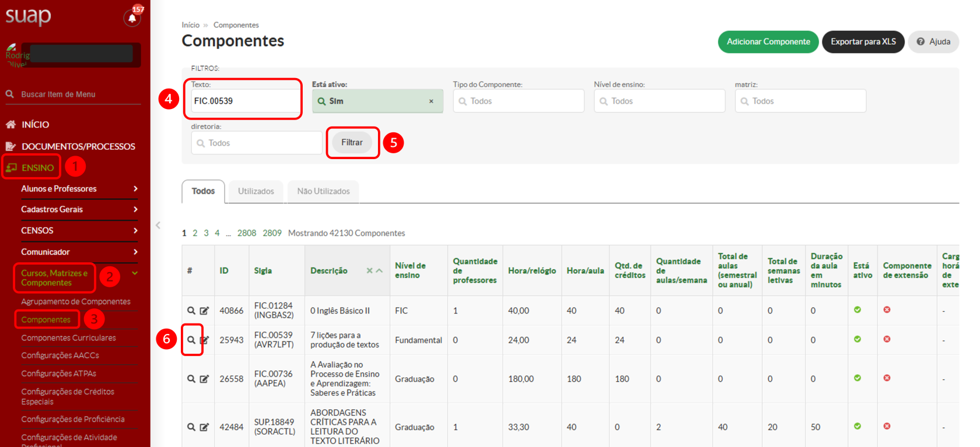980x447 pixels.
Task: Click green active check for row 42484
Action: pos(857,426)
